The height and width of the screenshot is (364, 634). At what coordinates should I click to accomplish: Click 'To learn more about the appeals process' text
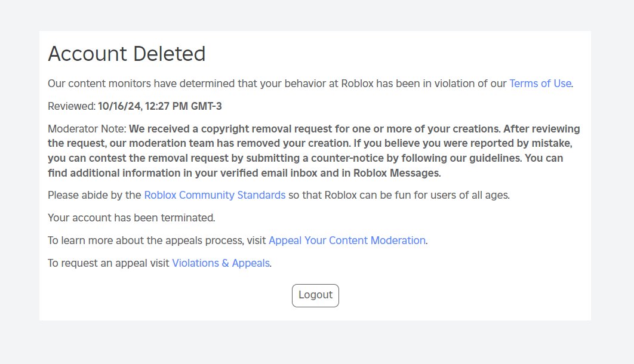pos(146,240)
